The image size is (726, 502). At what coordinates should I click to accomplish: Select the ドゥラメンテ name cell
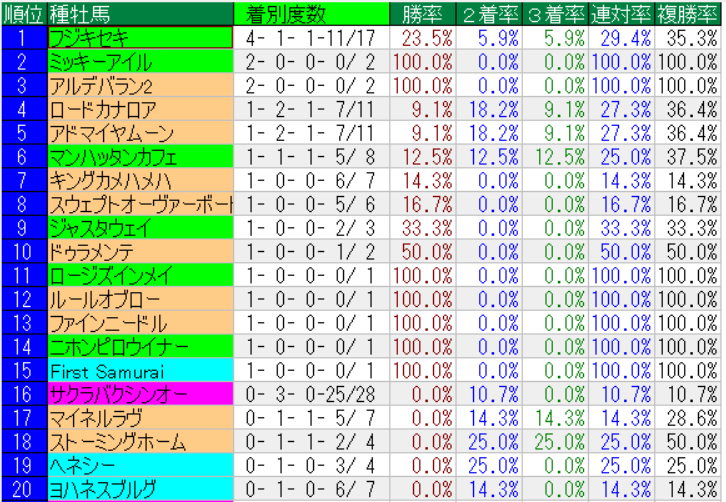[x=139, y=251]
